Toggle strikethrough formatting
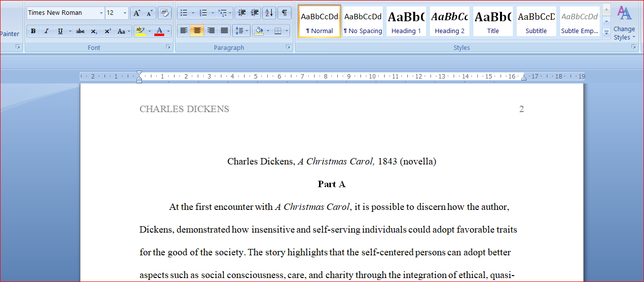Viewport: 644px width, 282px height. [x=80, y=31]
